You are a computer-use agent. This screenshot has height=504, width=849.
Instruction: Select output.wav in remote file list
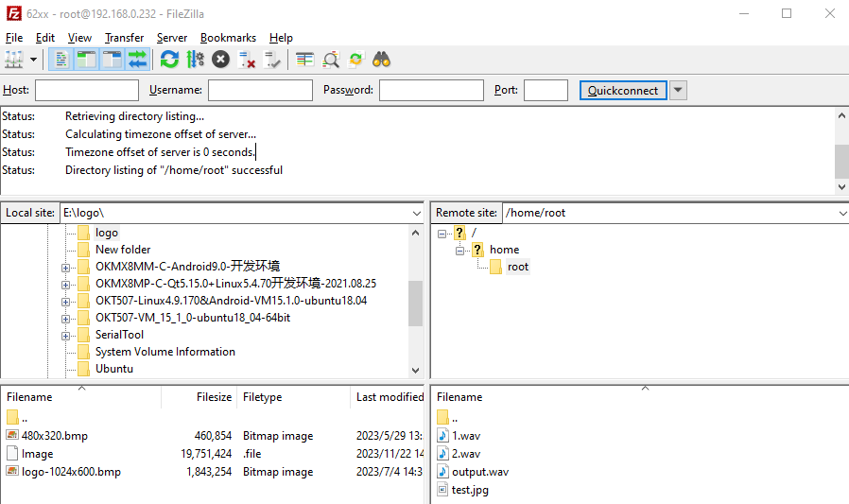click(480, 472)
